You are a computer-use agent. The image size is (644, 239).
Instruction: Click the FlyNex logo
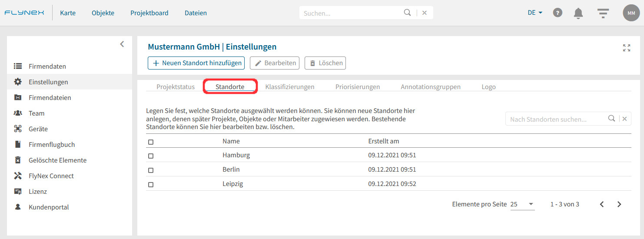click(24, 13)
